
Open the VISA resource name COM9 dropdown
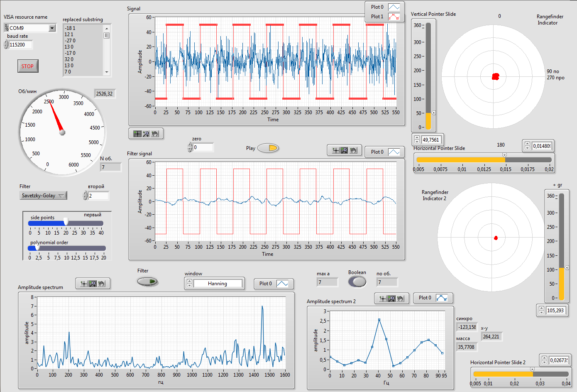point(52,28)
